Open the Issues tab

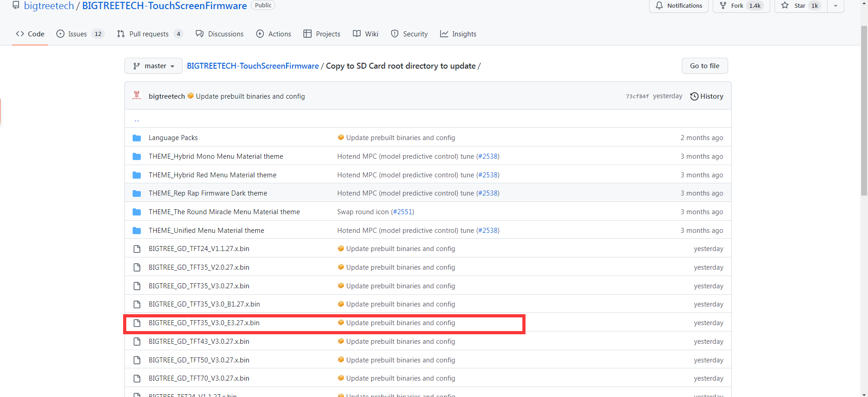point(77,34)
